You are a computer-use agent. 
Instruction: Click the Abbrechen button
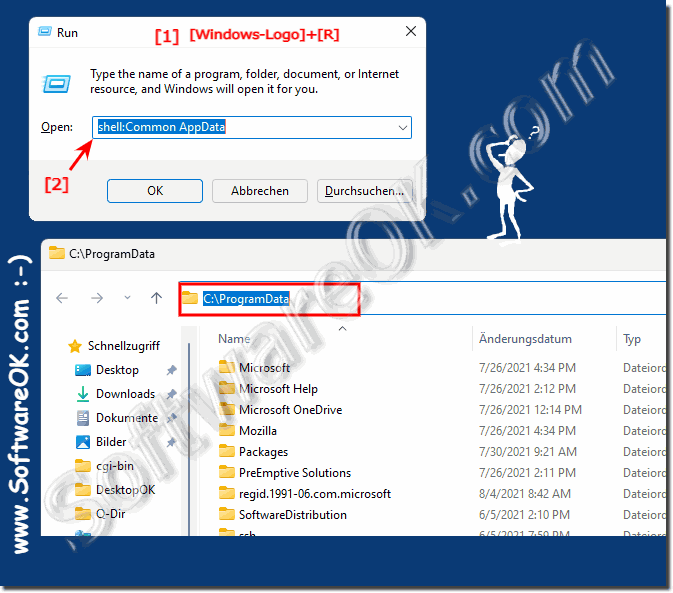(x=260, y=191)
